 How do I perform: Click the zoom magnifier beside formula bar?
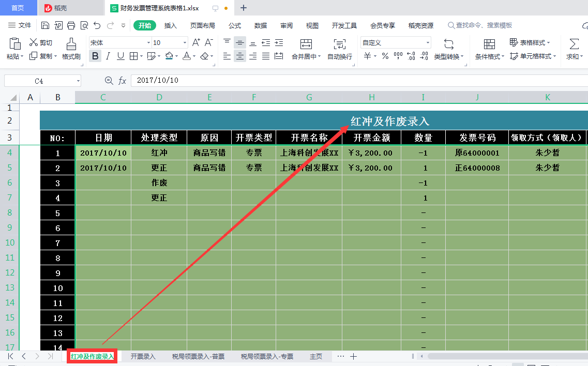109,80
